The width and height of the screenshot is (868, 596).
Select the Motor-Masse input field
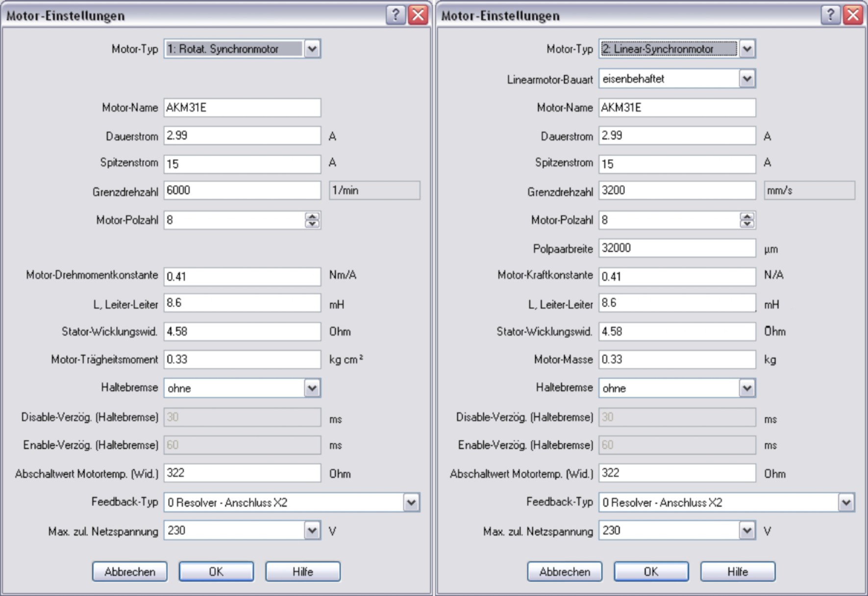coord(676,359)
